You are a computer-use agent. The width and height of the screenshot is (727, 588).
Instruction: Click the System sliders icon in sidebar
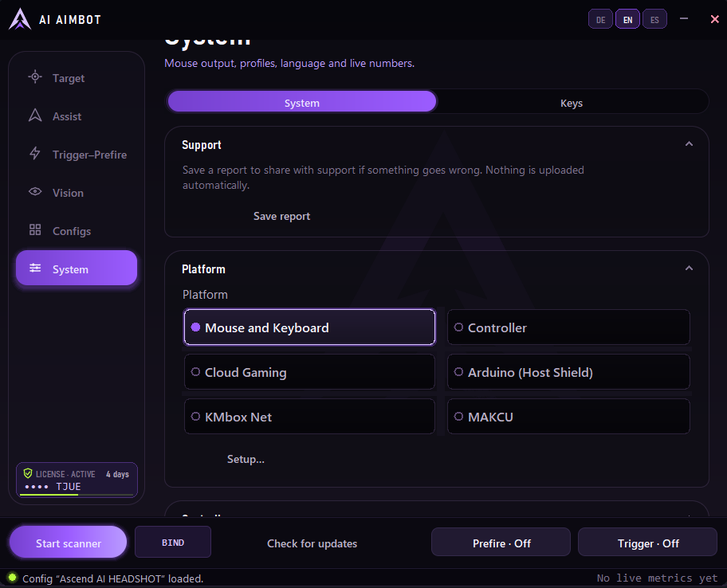click(35, 269)
